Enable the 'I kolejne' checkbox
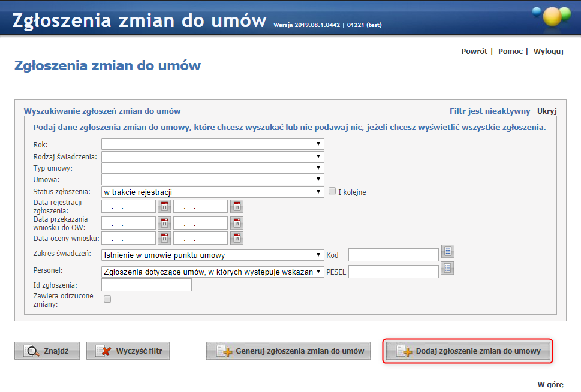This screenshot has width=581, height=392. coord(332,192)
